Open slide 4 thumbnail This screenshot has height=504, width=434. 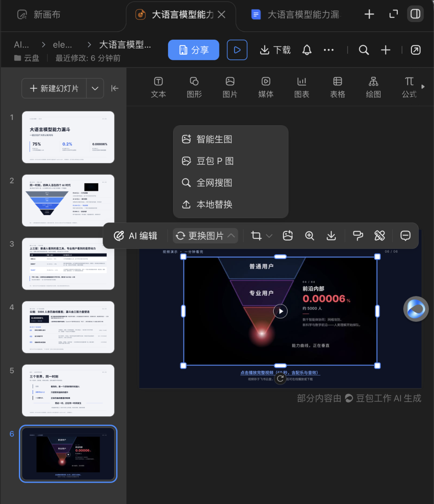(68, 327)
